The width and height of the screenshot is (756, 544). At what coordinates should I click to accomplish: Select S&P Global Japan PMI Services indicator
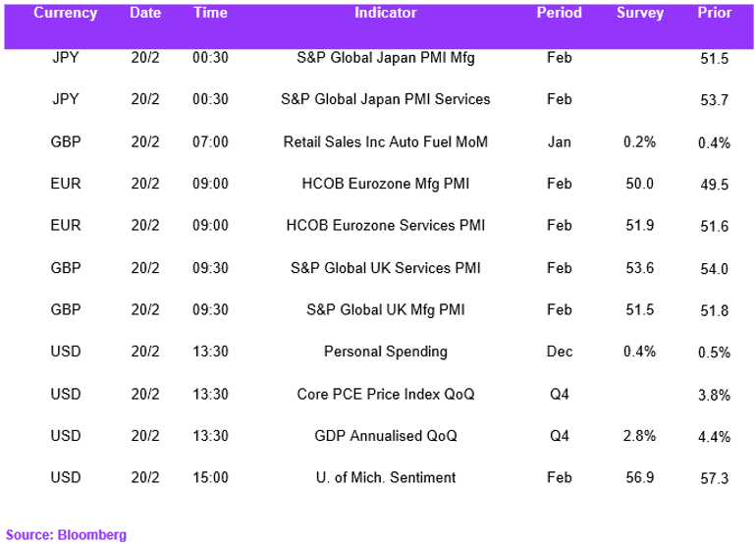(385, 99)
